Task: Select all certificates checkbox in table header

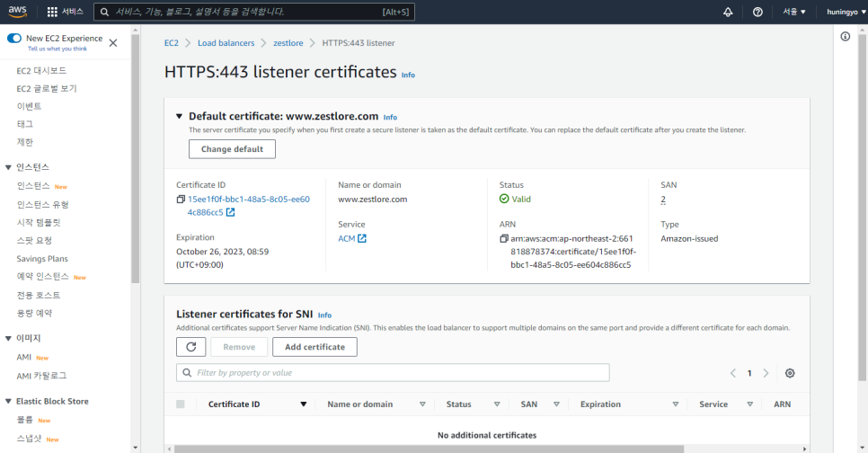Action: point(181,404)
